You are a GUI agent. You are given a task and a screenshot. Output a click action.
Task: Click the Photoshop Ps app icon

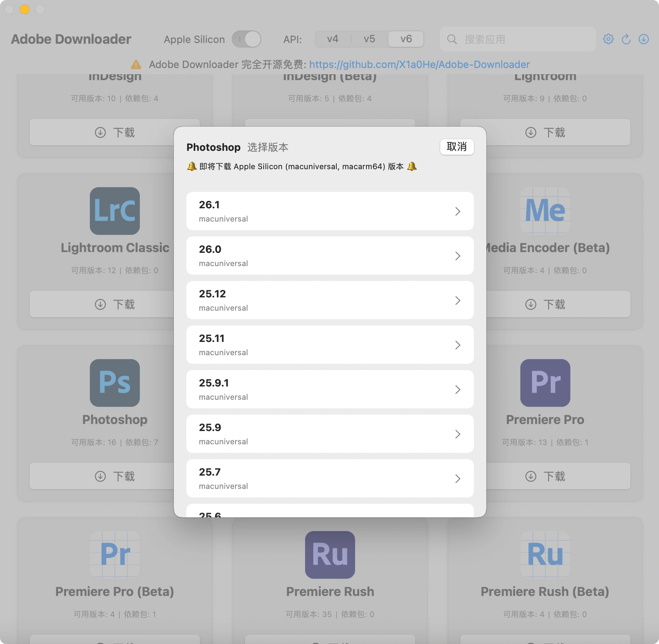(x=115, y=383)
